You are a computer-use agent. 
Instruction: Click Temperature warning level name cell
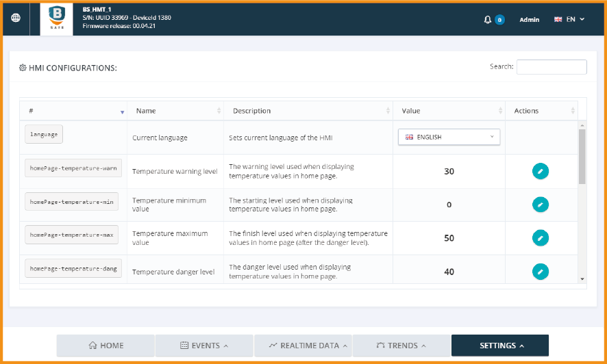click(x=175, y=172)
